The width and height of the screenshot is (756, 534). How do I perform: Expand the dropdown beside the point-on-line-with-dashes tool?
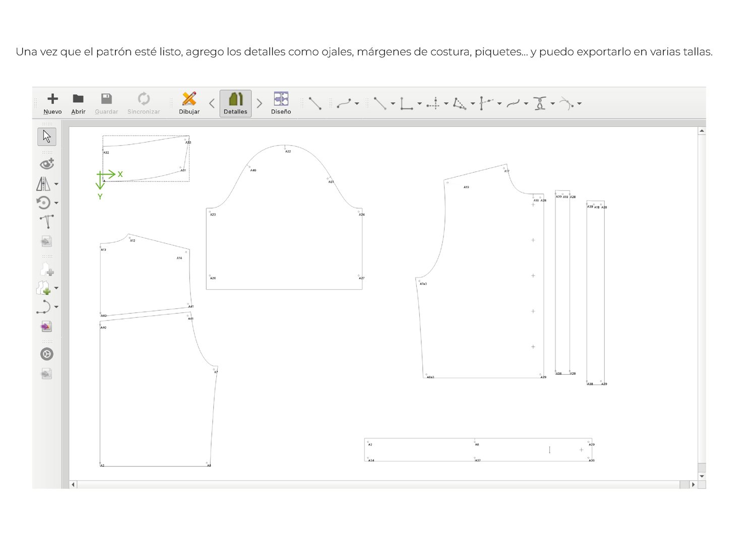pyautogui.click(x=499, y=104)
